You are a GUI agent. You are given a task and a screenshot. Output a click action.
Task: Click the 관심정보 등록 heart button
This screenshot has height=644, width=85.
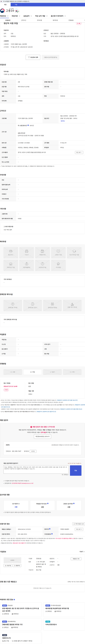coord(33,57)
